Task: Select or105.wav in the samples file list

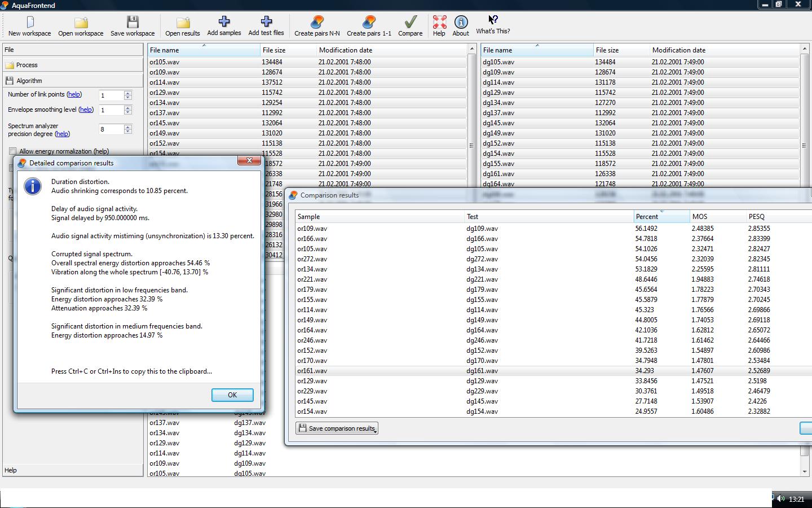Action: tap(307, 62)
